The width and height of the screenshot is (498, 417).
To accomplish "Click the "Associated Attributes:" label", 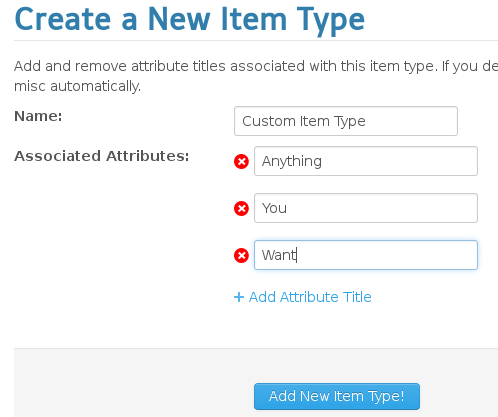I will tap(102, 156).
